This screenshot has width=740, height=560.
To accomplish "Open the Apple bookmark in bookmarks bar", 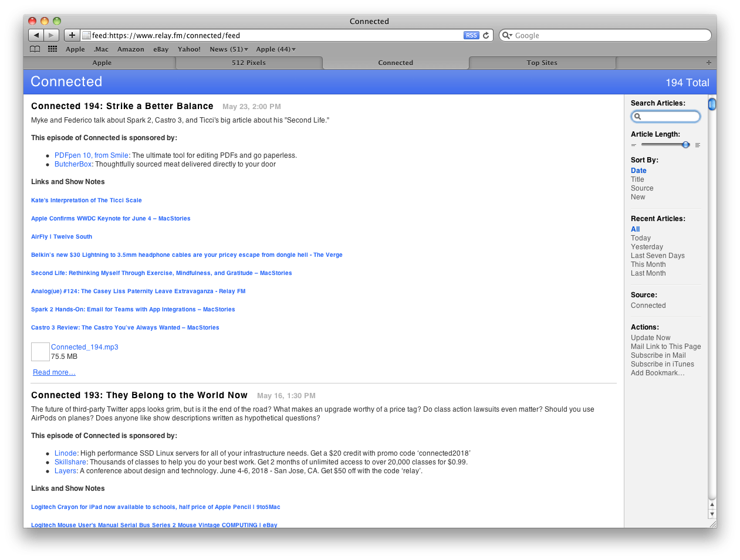I will [x=75, y=49].
